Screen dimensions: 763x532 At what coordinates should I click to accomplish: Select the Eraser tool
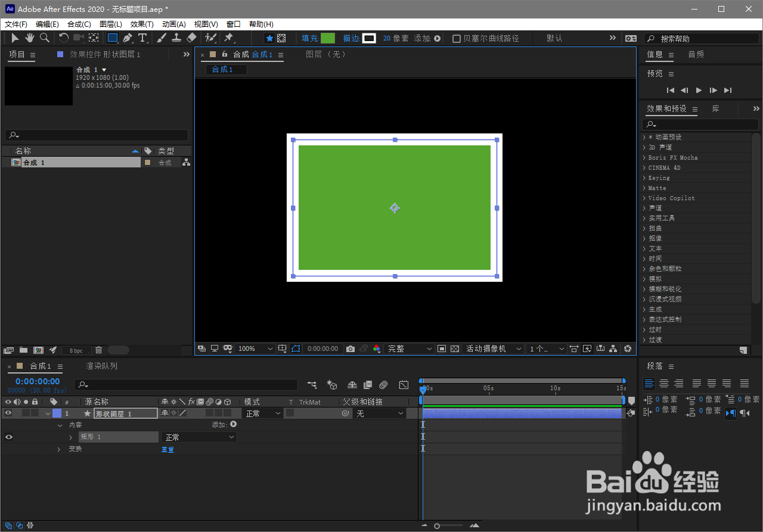(x=191, y=38)
